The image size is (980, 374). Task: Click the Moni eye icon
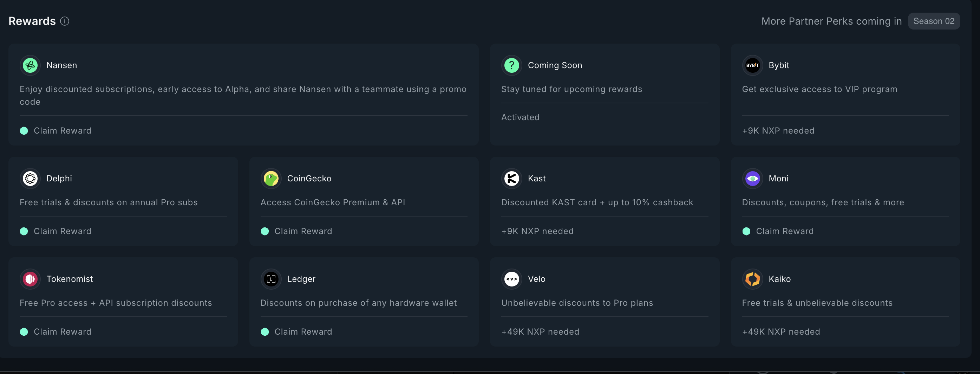[752, 179]
